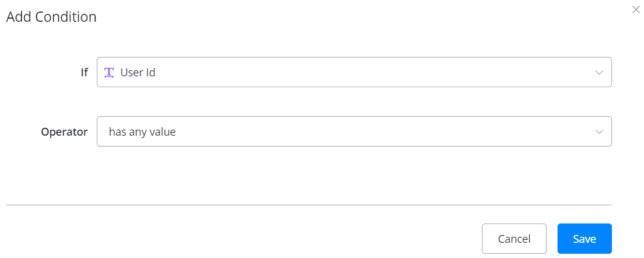Click the Cancel button

pos(514,239)
